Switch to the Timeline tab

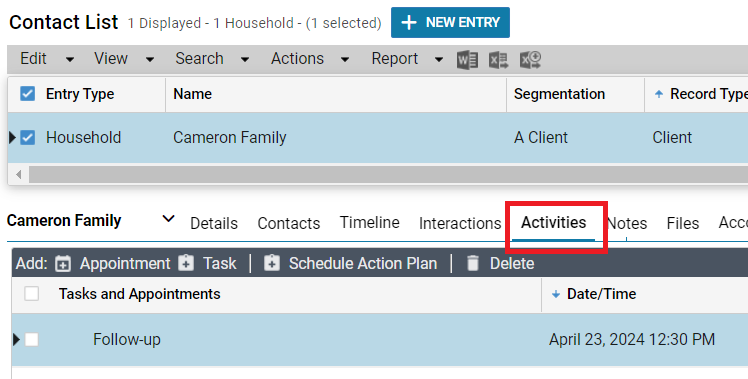pyautogui.click(x=370, y=222)
